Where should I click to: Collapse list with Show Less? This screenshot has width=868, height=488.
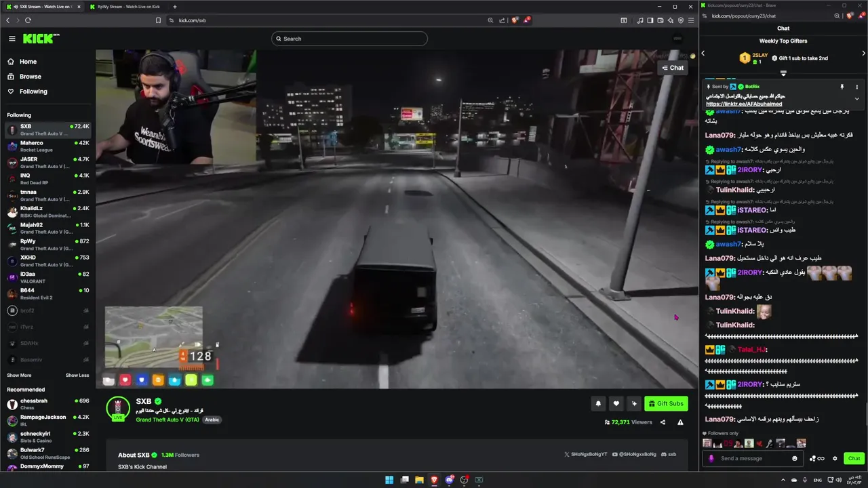(x=77, y=375)
